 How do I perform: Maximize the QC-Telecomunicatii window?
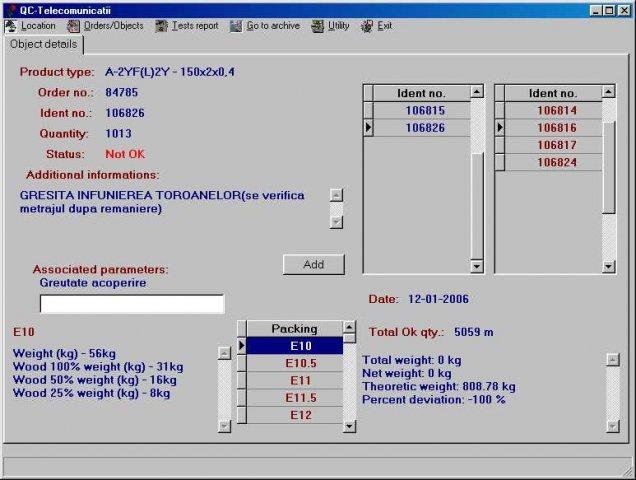coord(609,11)
